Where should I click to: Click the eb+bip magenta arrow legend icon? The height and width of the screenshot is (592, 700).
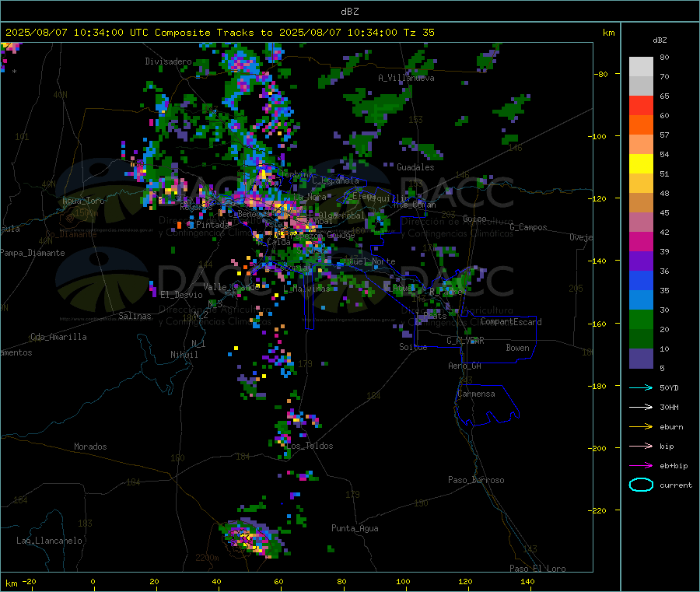click(x=641, y=466)
